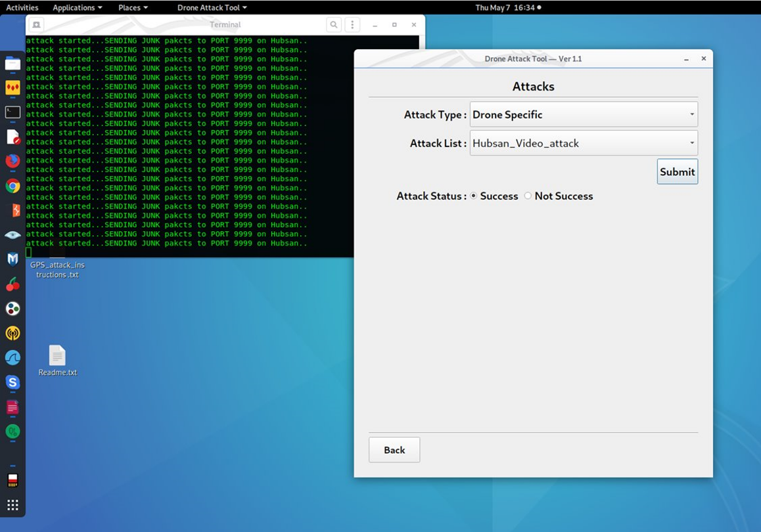The width and height of the screenshot is (761, 532).
Task: Click the Drone Attack Tool title bar
Action: point(533,58)
